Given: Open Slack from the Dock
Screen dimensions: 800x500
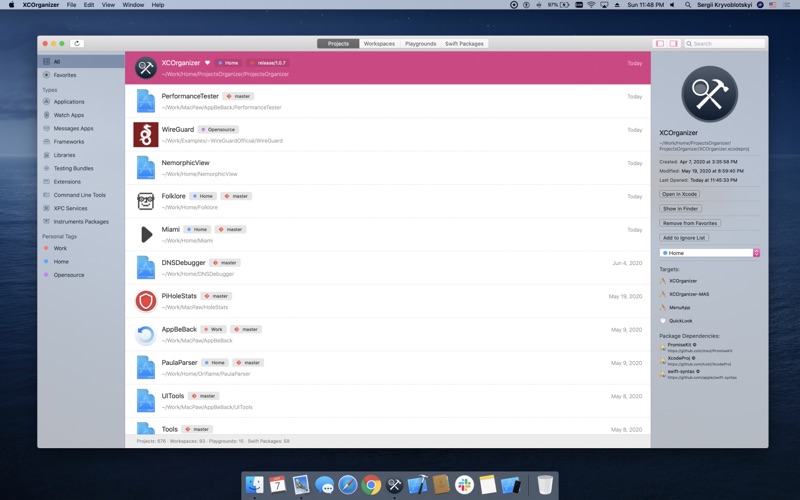Looking at the screenshot, I should (464, 484).
